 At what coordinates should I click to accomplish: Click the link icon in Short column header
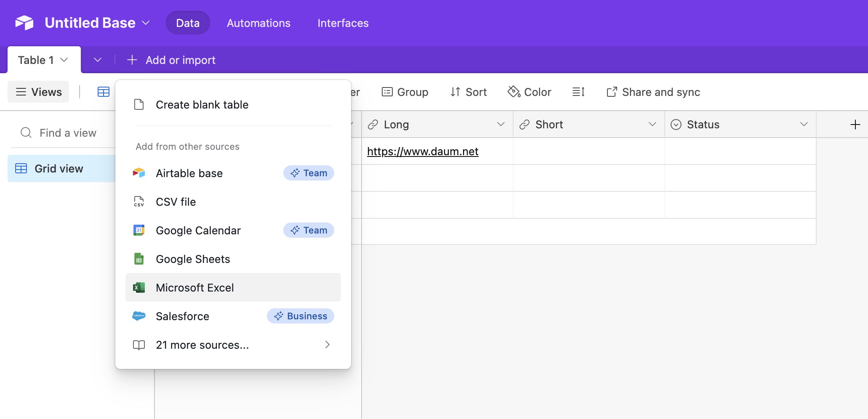525,125
